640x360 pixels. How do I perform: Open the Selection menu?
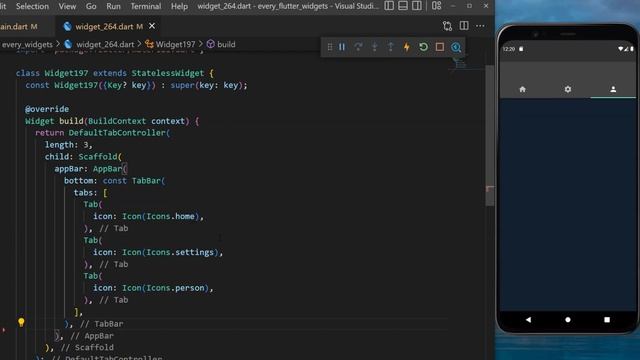(x=32, y=6)
